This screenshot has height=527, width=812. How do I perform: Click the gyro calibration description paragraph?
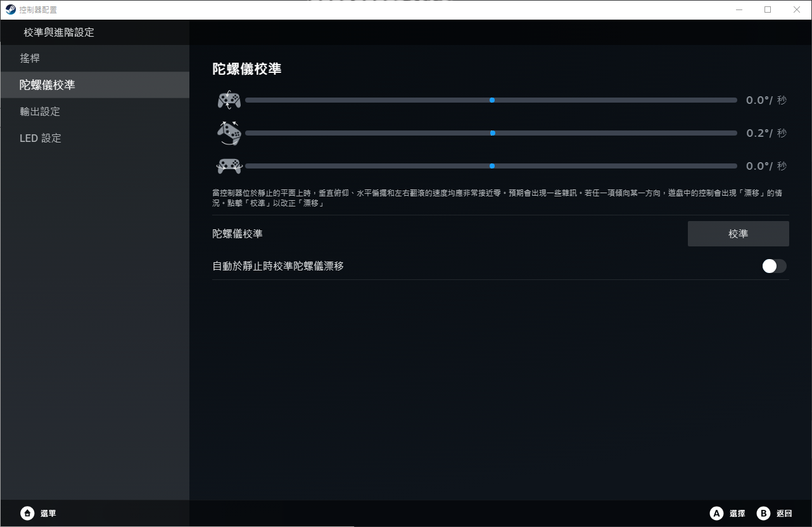click(x=497, y=198)
